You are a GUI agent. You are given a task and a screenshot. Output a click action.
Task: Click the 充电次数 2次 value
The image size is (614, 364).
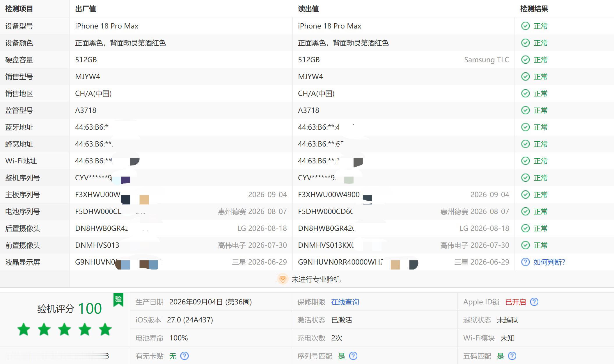(x=337, y=338)
